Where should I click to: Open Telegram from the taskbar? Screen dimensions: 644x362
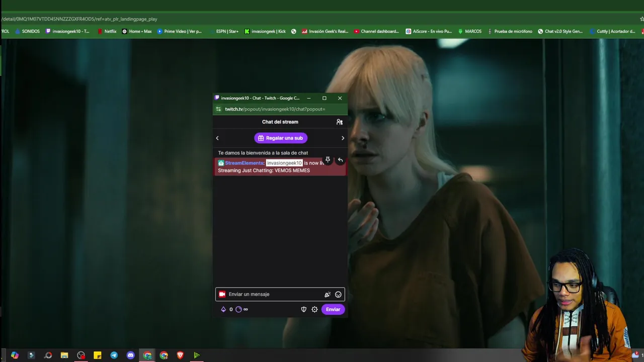pos(114,355)
